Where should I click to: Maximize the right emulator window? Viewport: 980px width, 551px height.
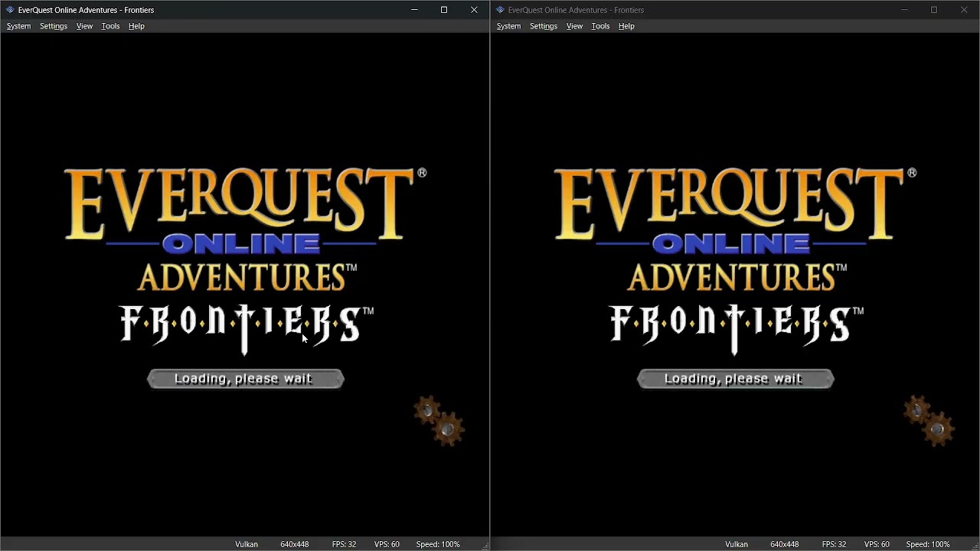click(x=934, y=10)
